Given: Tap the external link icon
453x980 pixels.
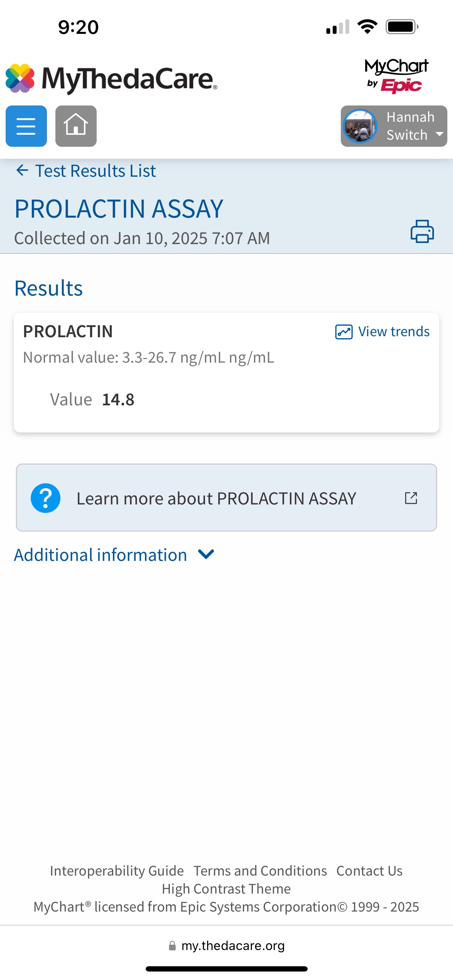Looking at the screenshot, I should [x=411, y=498].
